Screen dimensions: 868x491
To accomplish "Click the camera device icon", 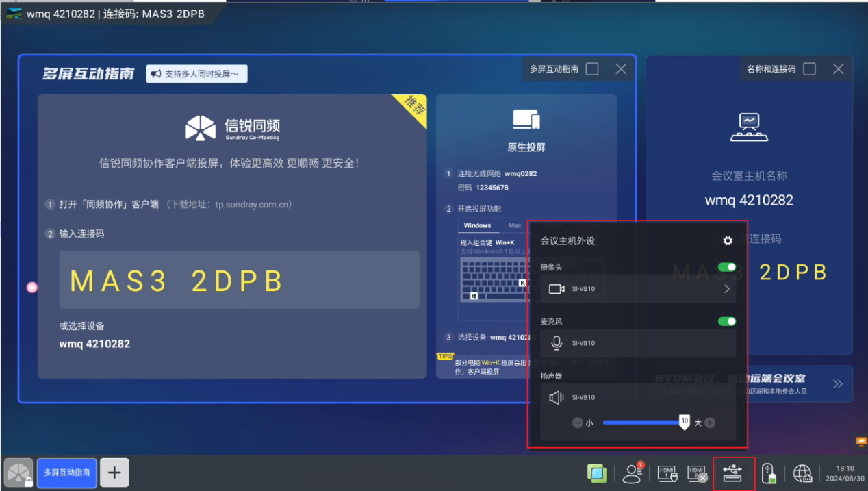I will [x=557, y=289].
